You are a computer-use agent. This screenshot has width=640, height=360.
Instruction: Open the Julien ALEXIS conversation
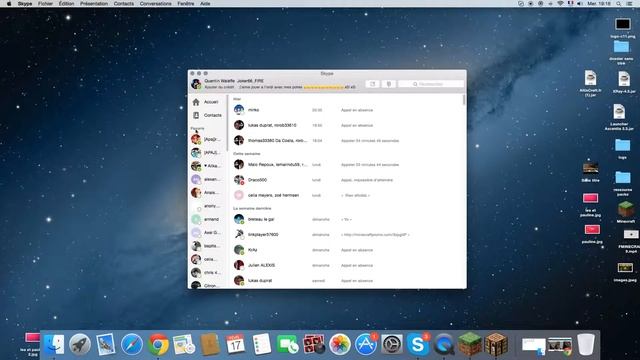(x=347, y=265)
